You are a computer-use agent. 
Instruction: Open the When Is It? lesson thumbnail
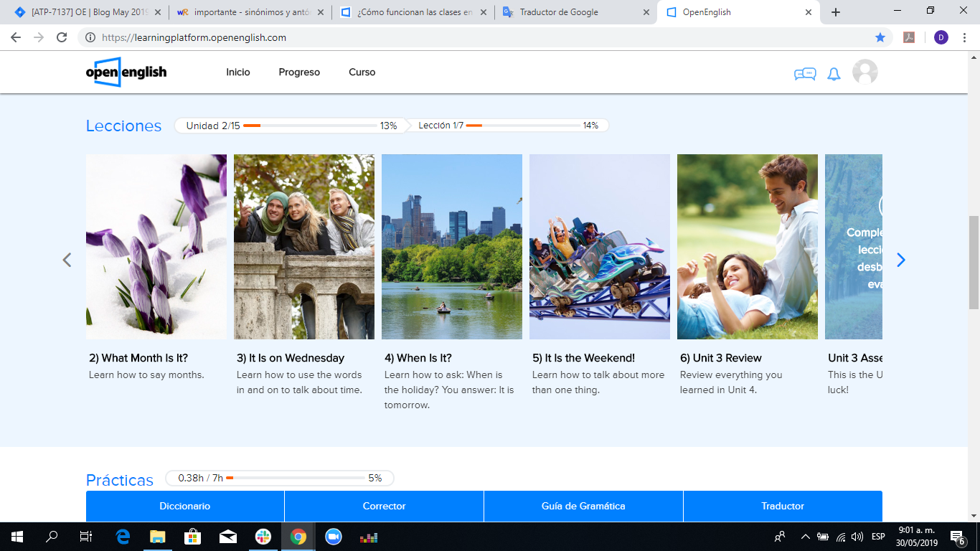click(x=452, y=247)
